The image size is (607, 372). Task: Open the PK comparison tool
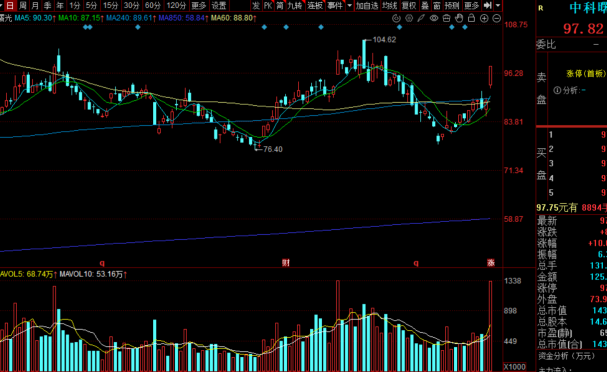coord(268,5)
